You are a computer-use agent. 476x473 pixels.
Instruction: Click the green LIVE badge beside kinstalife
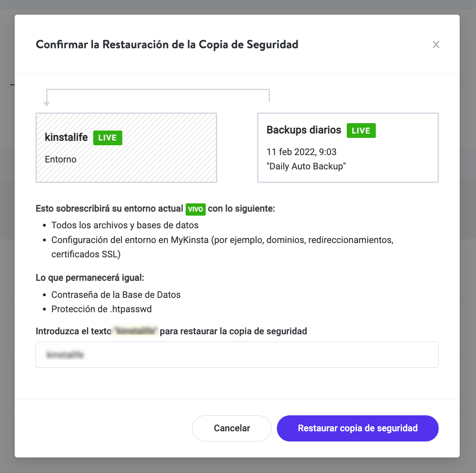[108, 138]
